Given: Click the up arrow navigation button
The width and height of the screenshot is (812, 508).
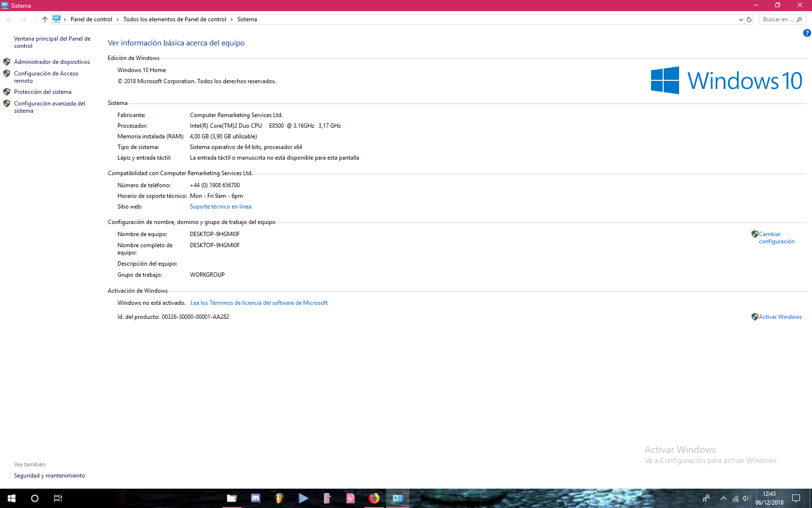Looking at the screenshot, I should (45, 19).
